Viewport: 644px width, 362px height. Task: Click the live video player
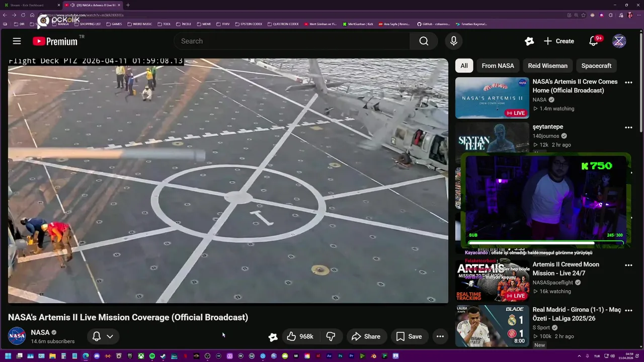tap(228, 181)
